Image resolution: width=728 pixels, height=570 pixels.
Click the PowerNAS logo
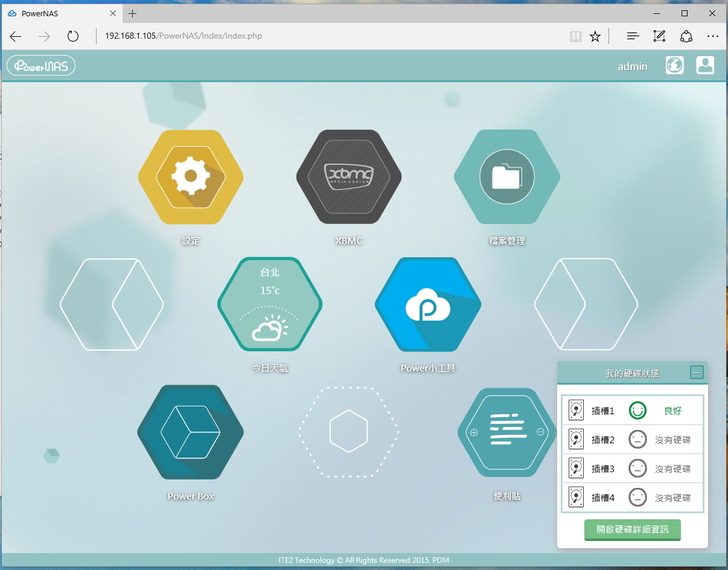(x=41, y=66)
